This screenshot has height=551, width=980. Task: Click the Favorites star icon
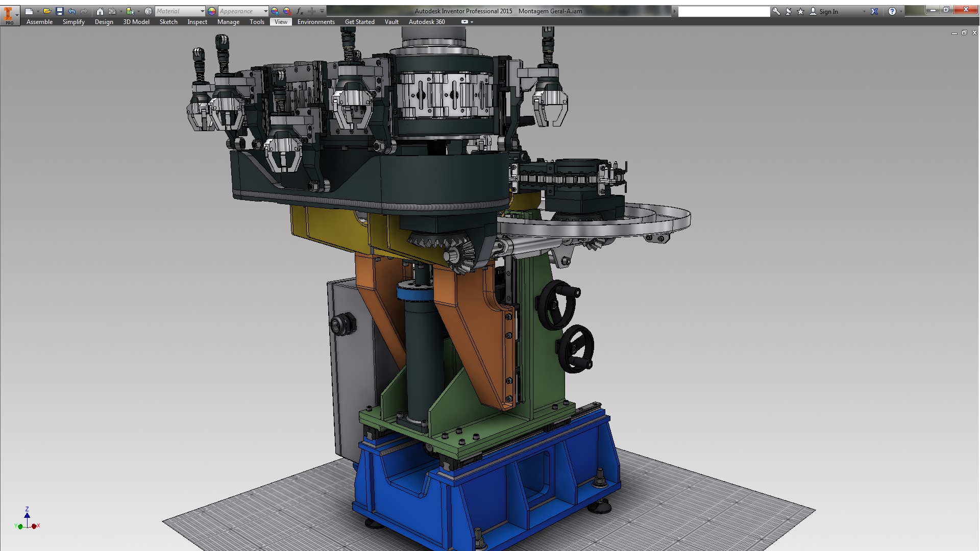(800, 11)
